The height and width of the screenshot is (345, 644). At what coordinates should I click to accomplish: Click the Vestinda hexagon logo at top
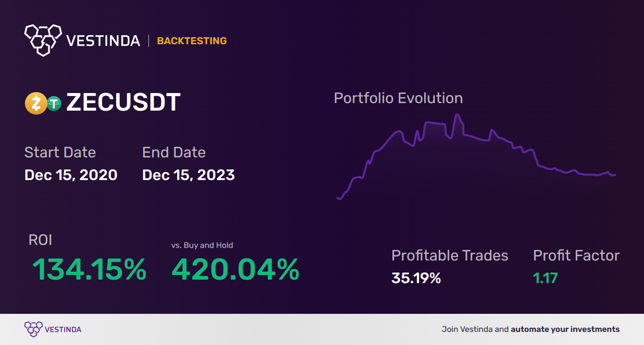tap(43, 40)
